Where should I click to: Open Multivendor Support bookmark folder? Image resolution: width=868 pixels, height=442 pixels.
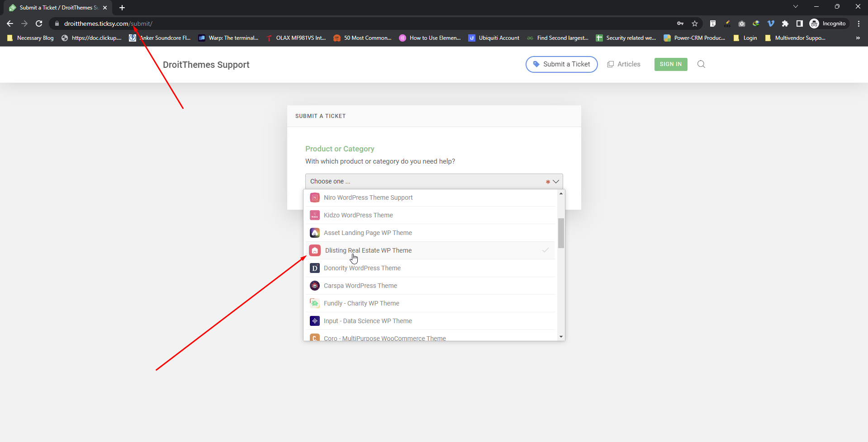pyautogui.click(x=795, y=38)
